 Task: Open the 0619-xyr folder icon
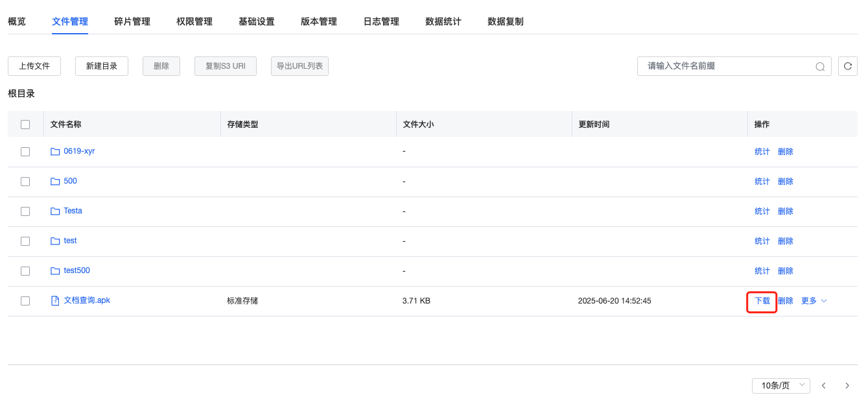click(x=55, y=151)
